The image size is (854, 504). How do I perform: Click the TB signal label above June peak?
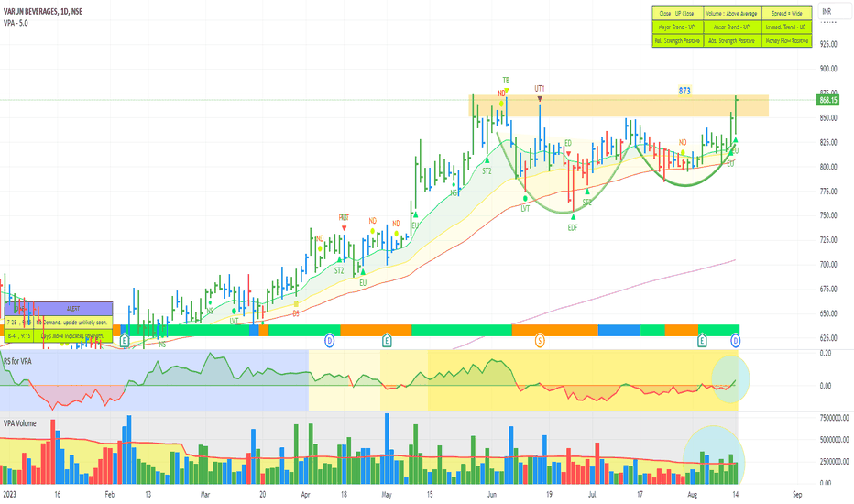coord(506,81)
